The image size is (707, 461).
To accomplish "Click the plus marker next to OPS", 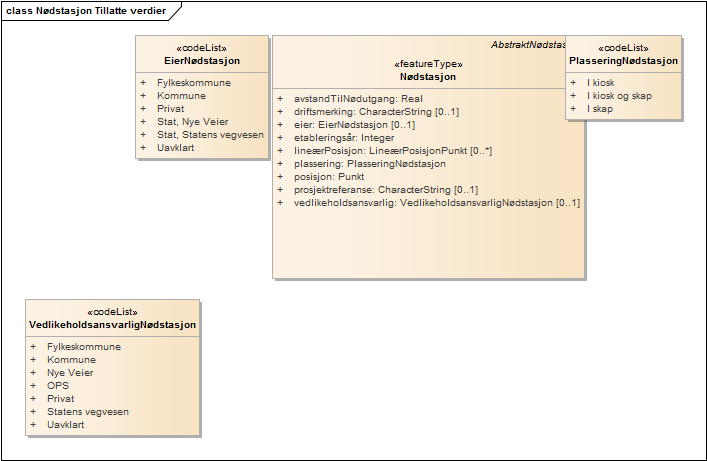I will (33, 385).
